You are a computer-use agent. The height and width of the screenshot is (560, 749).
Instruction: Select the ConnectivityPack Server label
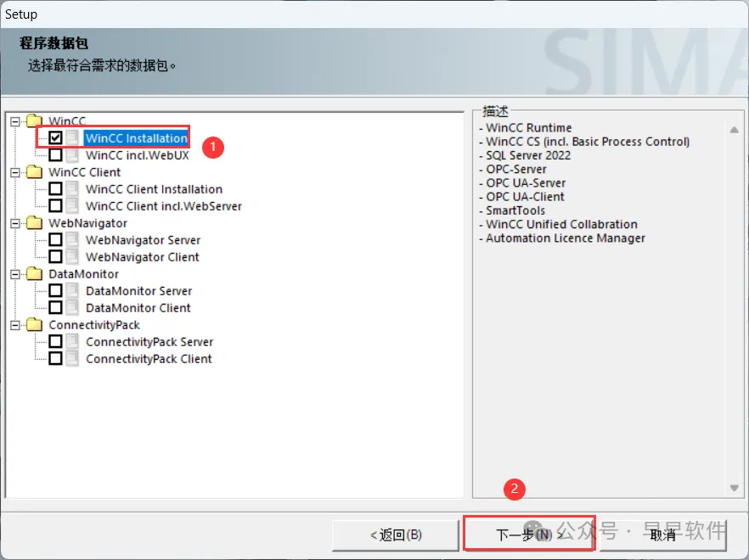coord(149,342)
